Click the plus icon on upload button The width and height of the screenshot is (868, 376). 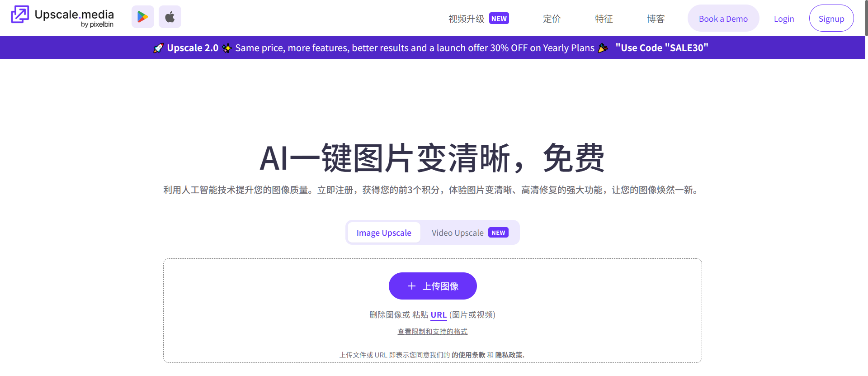tap(412, 286)
